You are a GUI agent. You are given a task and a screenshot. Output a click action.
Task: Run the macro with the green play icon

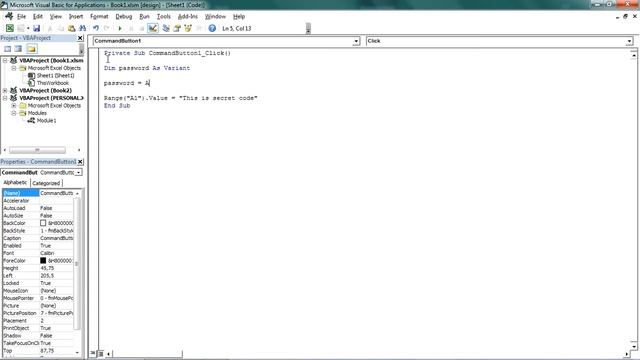(120, 28)
